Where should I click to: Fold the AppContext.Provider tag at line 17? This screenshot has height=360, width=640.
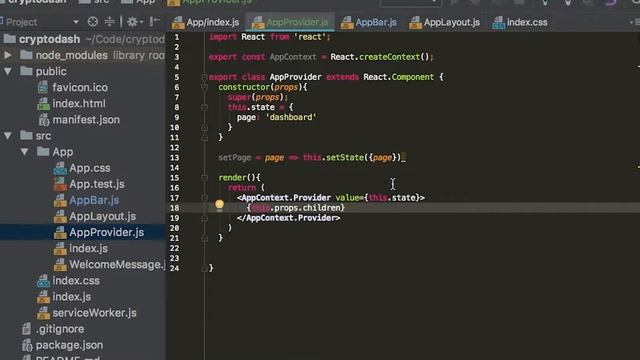coord(204,198)
